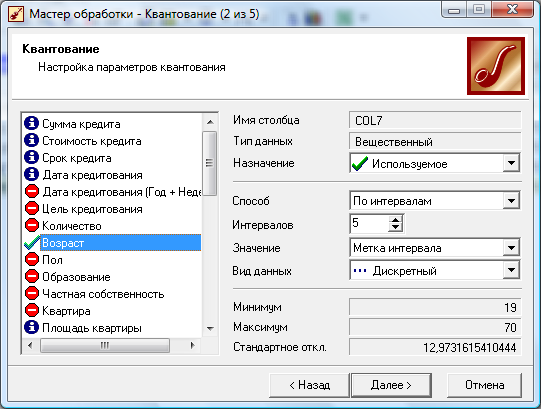This screenshot has height=409, width=541.
Task: Close the wizard window
Action: click(x=513, y=10)
